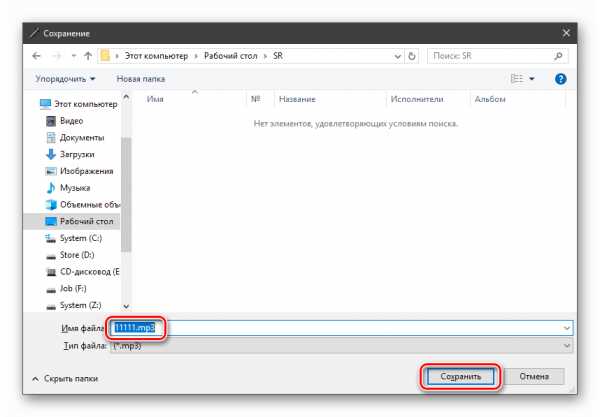Open 'Загрузки' folder in sidebar
Viewport: 600px width, 417px height.
[77, 155]
